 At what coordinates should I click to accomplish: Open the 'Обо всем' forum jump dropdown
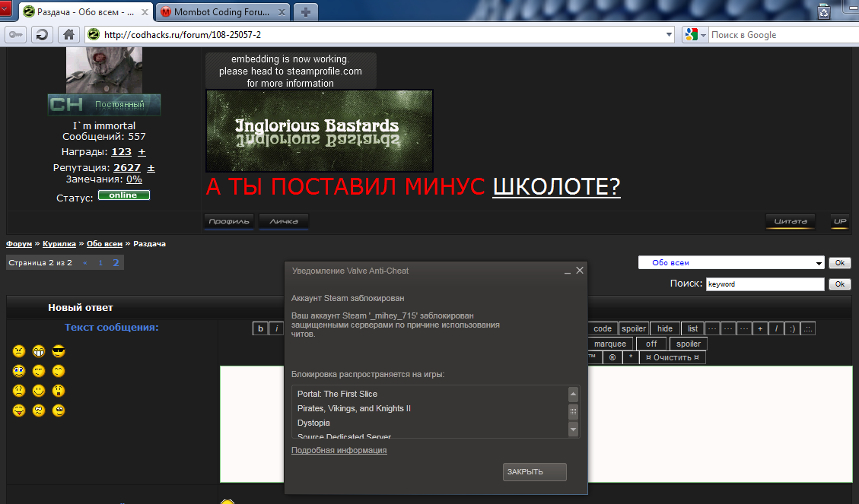[x=731, y=263]
